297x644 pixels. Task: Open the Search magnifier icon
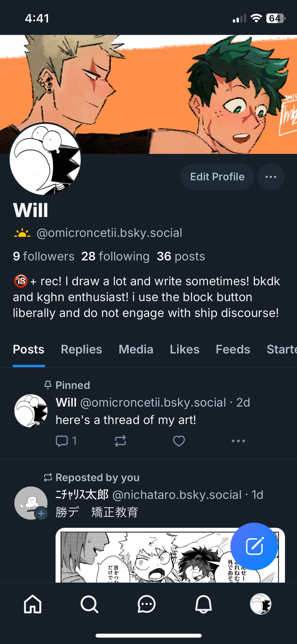point(89,604)
